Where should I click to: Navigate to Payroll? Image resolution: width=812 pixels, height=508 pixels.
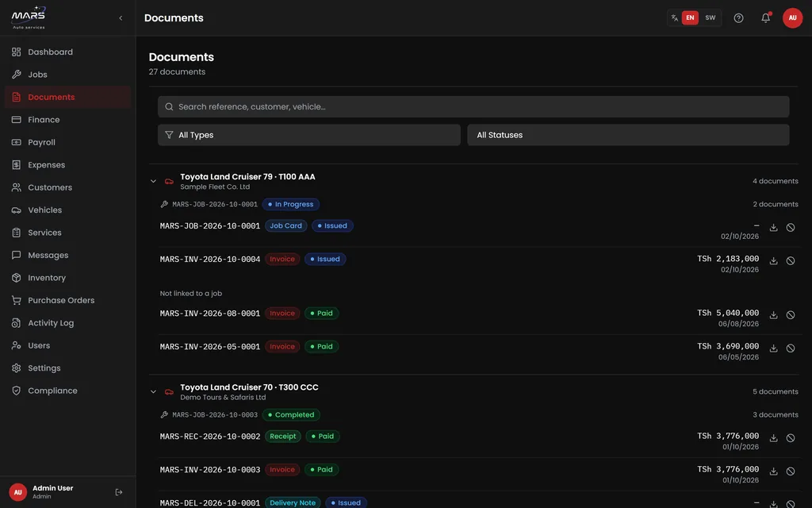tap(68, 142)
